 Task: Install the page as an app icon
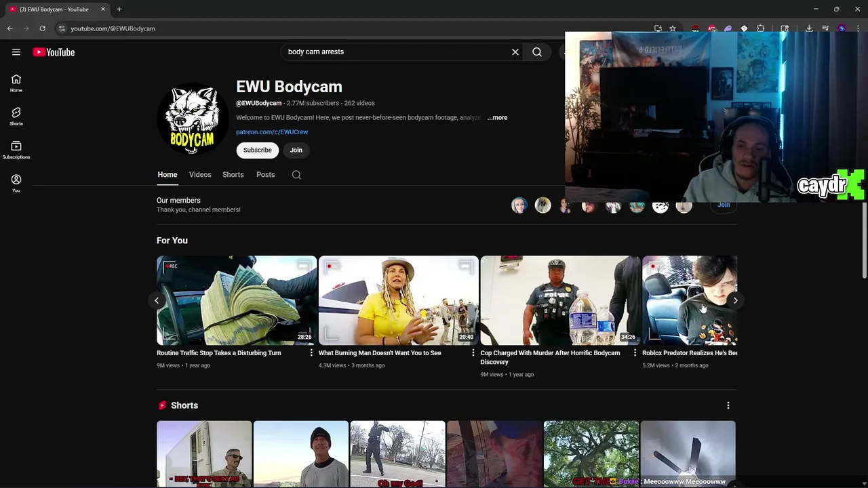(658, 28)
